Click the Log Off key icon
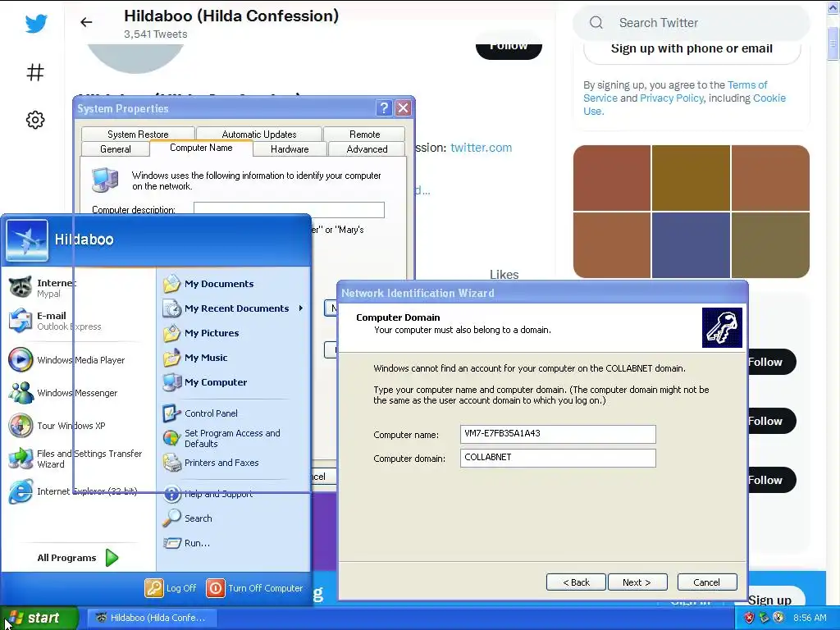Image resolution: width=840 pixels, height=630 pixels. click(153, 587)
